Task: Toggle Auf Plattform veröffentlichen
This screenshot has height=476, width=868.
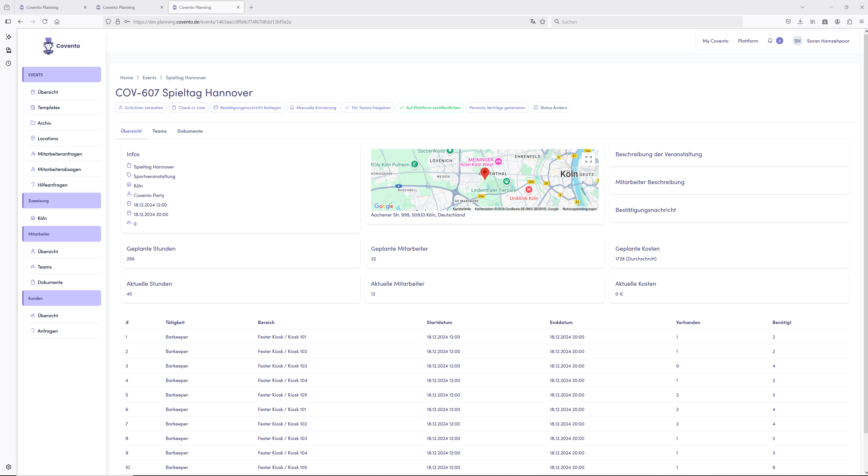Action: click(x=430, y=108)
